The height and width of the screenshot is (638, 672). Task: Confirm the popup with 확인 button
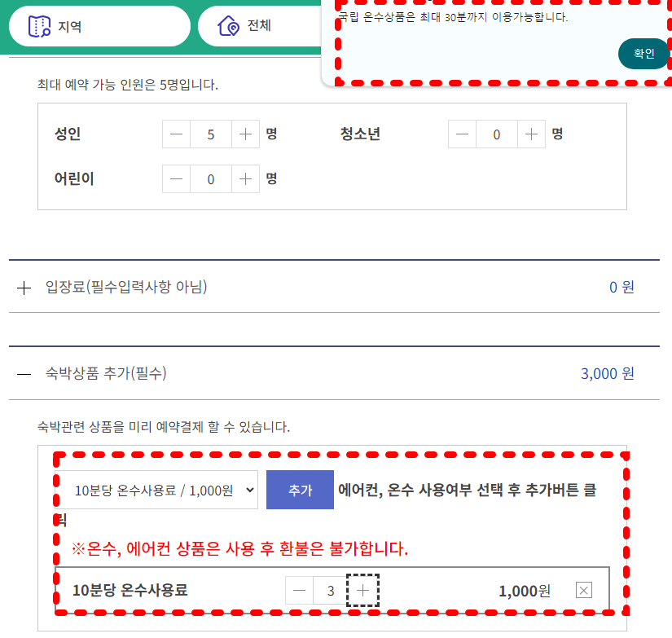tap(643, 54)
